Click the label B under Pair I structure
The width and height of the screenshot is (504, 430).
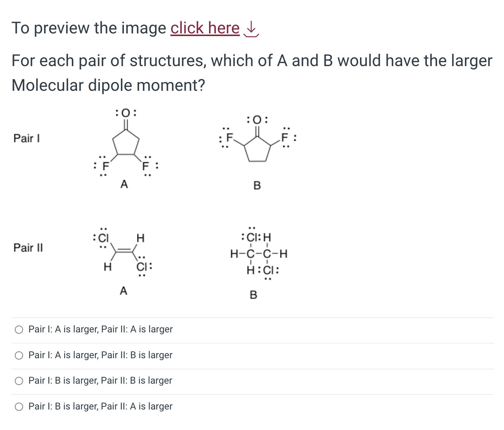pos(257,186)
